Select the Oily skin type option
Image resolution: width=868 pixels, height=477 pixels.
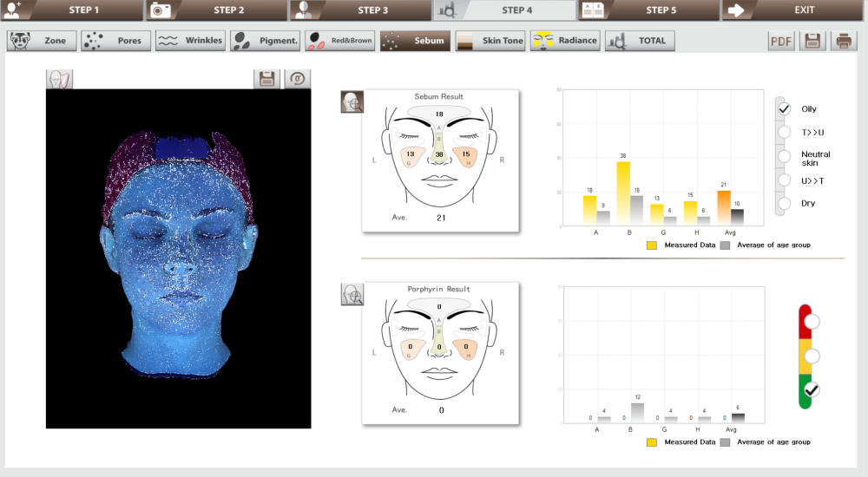point(785,109)
